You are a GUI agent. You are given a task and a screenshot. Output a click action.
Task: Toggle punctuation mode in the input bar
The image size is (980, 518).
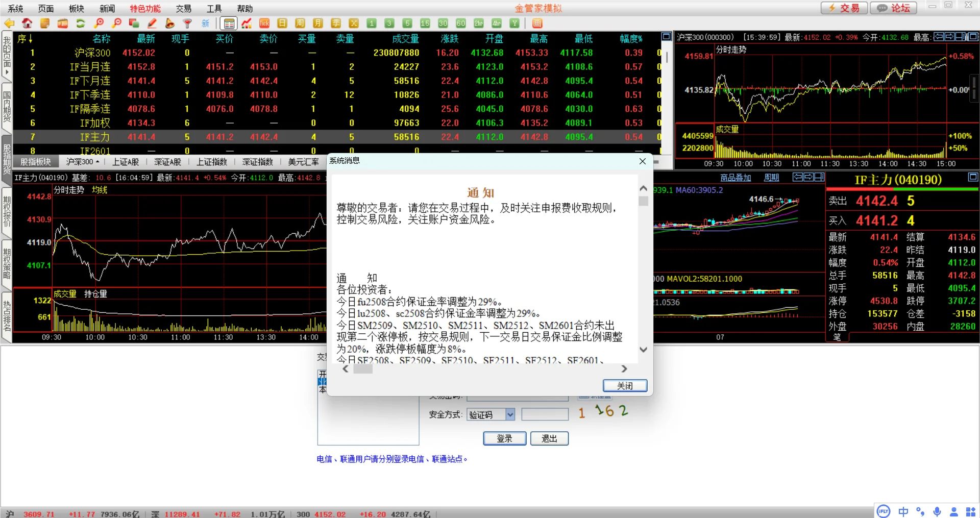pyautogui.click(x=920, y=511)
